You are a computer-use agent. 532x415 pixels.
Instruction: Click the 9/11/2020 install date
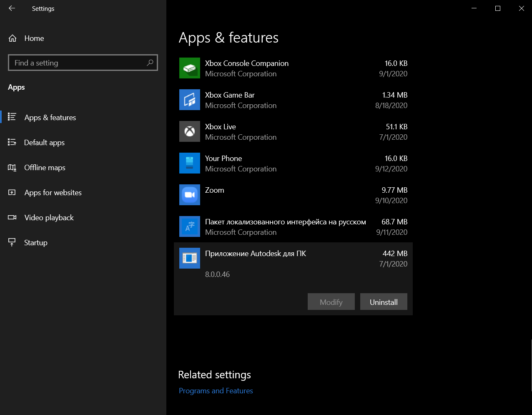[392, 232]
